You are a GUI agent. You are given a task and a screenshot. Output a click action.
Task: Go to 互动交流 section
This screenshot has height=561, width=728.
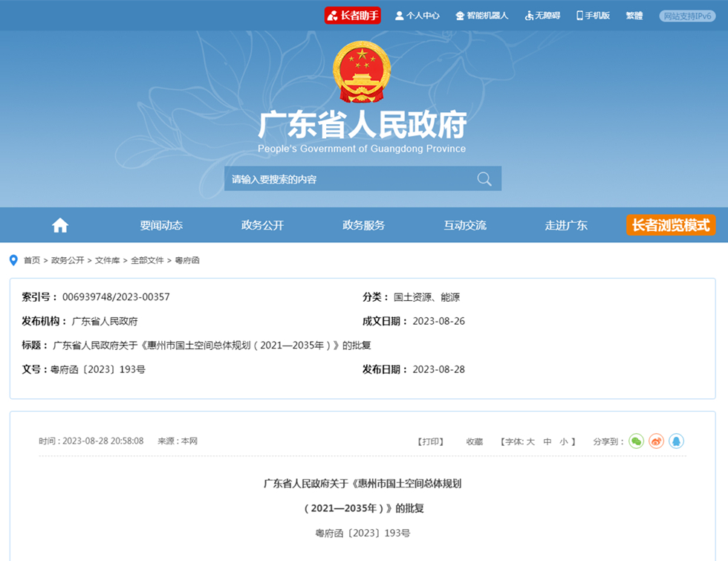tap(465, 225)
